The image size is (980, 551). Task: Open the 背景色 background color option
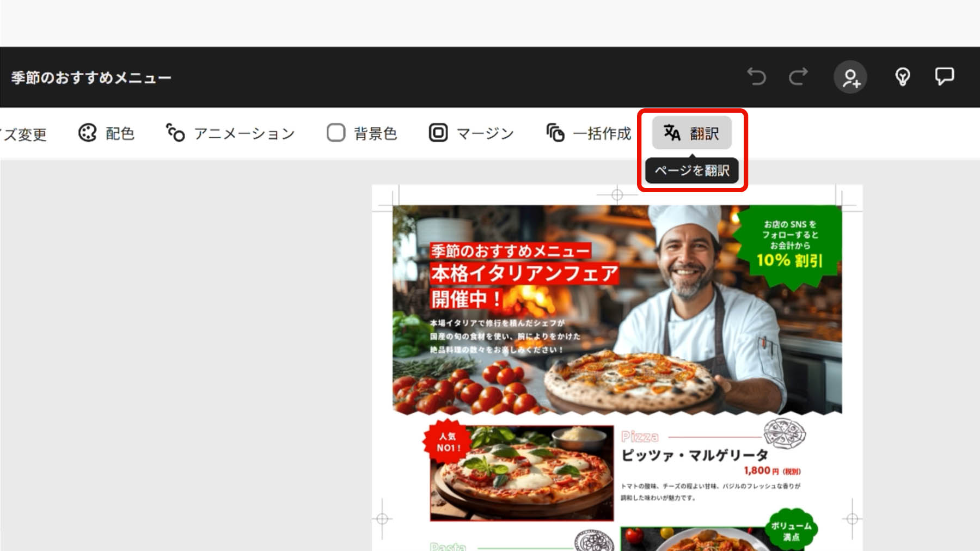click(x=362, y=133)
